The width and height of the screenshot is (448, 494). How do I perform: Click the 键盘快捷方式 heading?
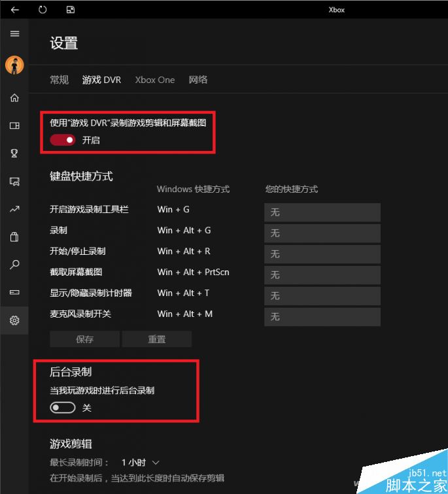point(81,176)
